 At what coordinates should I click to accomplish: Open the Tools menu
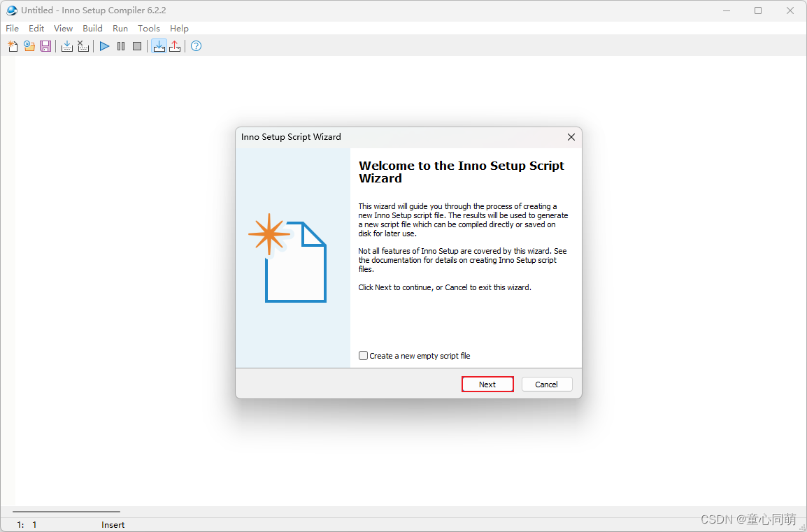(149, 28)
